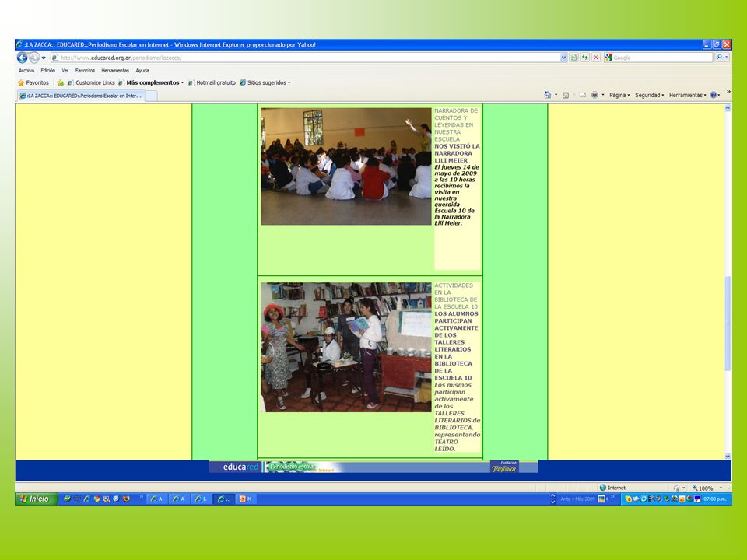Click Anto y Mile 2009 taskbar toolbar

tap(577, 499)
